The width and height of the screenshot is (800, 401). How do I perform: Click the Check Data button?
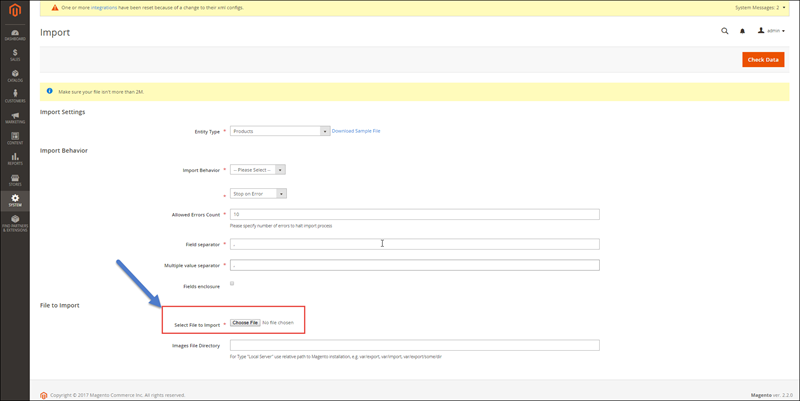(763, 60)
